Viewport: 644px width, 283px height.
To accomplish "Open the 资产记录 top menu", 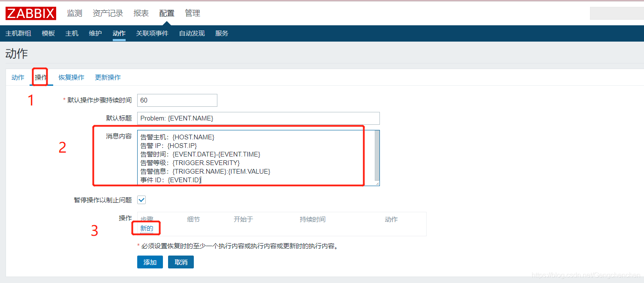I will coord(108,13).
